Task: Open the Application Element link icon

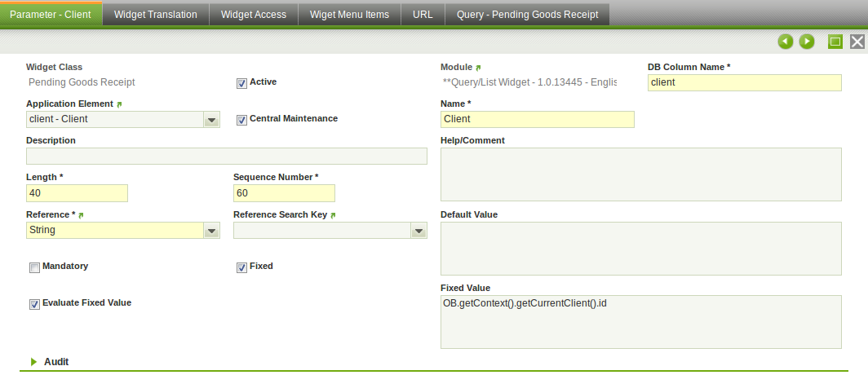Action: [119, 104]
